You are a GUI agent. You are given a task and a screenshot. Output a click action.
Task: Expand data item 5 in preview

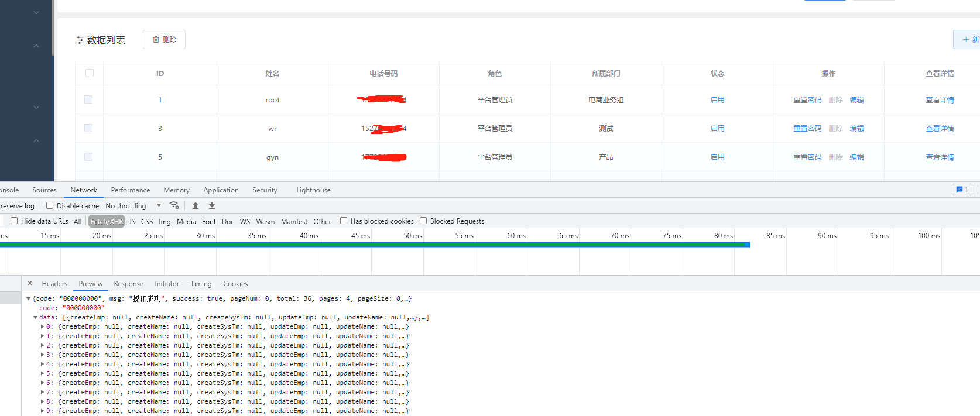42,373
